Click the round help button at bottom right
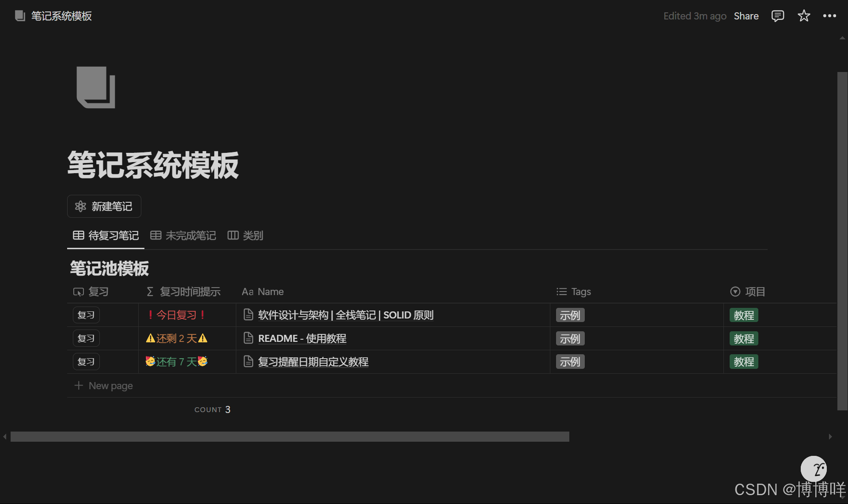 [814, 469]
